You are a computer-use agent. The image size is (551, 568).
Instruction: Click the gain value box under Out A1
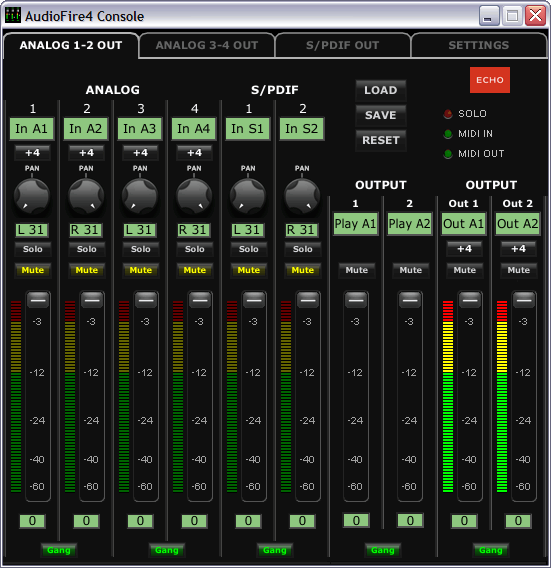pyautogui.click(x=464, y=521)
